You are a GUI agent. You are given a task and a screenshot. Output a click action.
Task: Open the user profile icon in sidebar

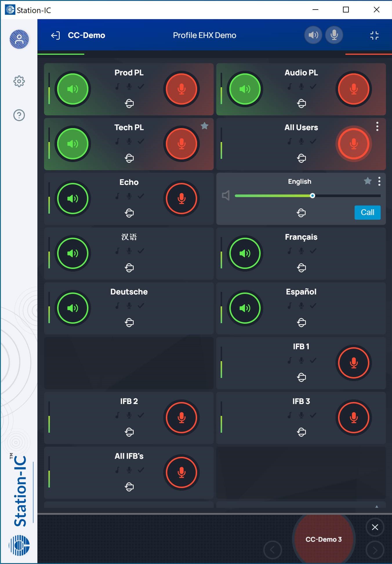(19, 39)
